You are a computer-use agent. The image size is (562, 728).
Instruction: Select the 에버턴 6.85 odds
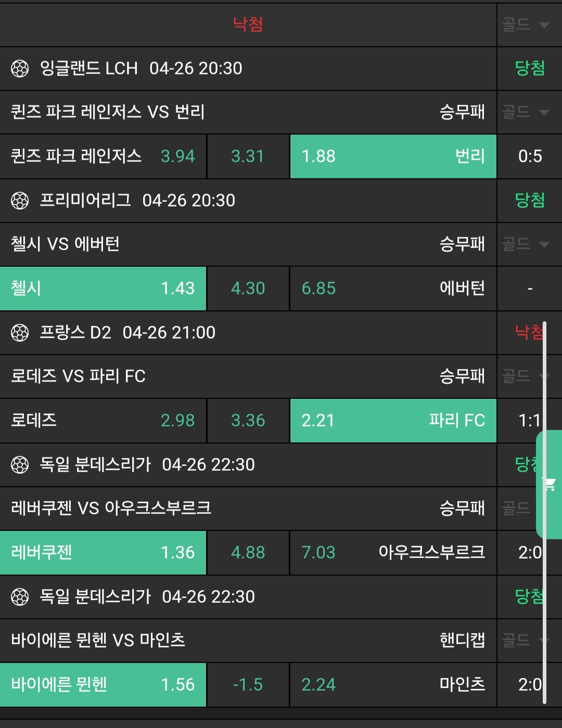click(x=393, y=288)
